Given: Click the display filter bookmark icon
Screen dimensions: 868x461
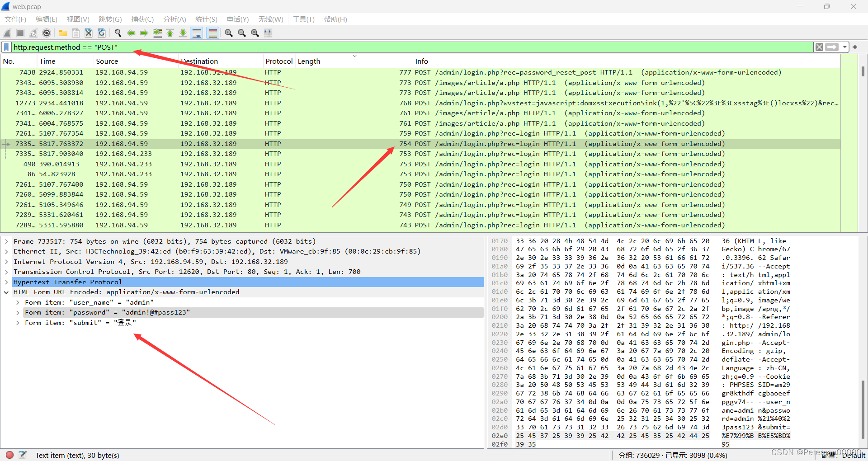Looking at the screenshot, I should click(6, 47).
